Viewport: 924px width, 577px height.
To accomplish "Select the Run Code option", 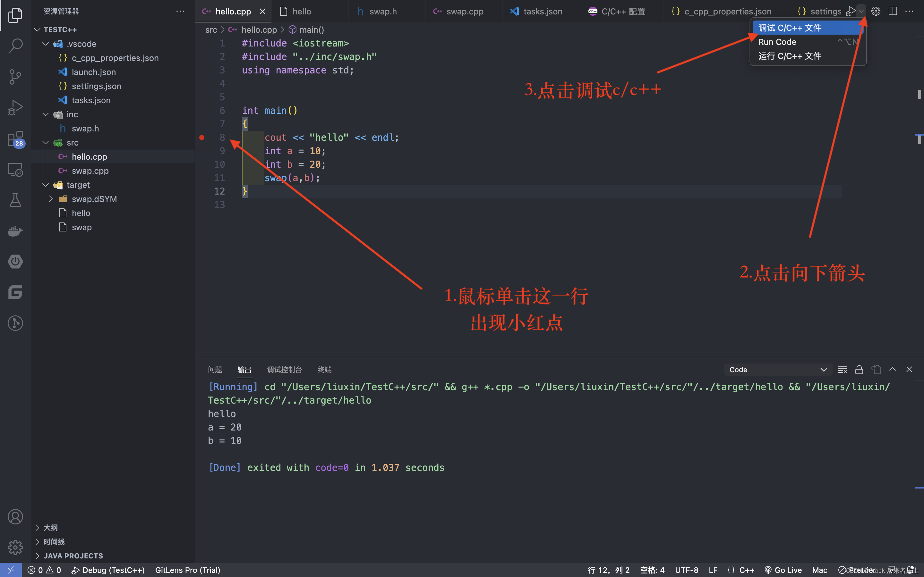I will [778, 41].
